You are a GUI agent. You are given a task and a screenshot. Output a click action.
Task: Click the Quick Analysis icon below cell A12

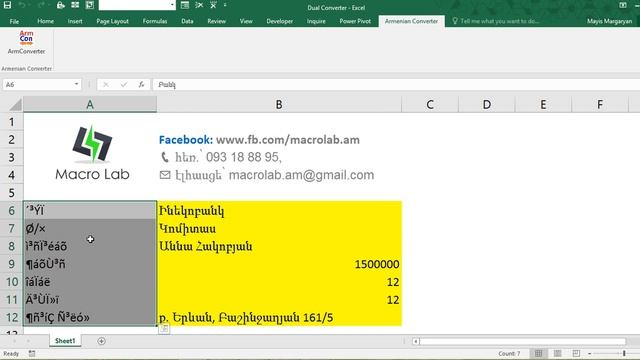coord(164,329)
